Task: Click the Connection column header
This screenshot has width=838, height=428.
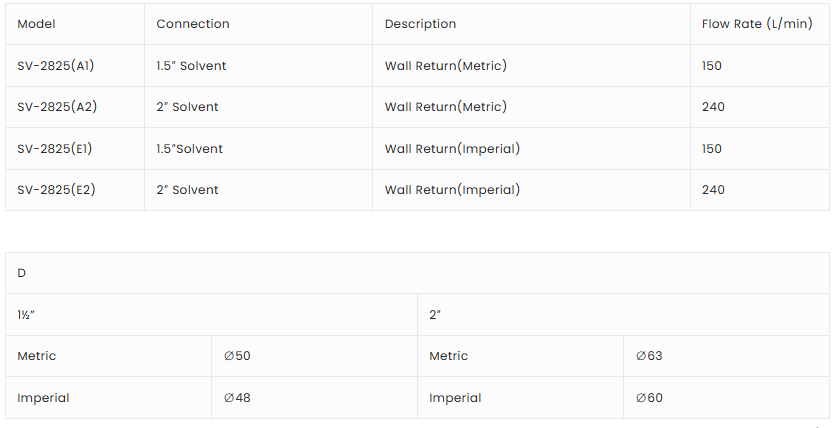Action: coord(193,24)
